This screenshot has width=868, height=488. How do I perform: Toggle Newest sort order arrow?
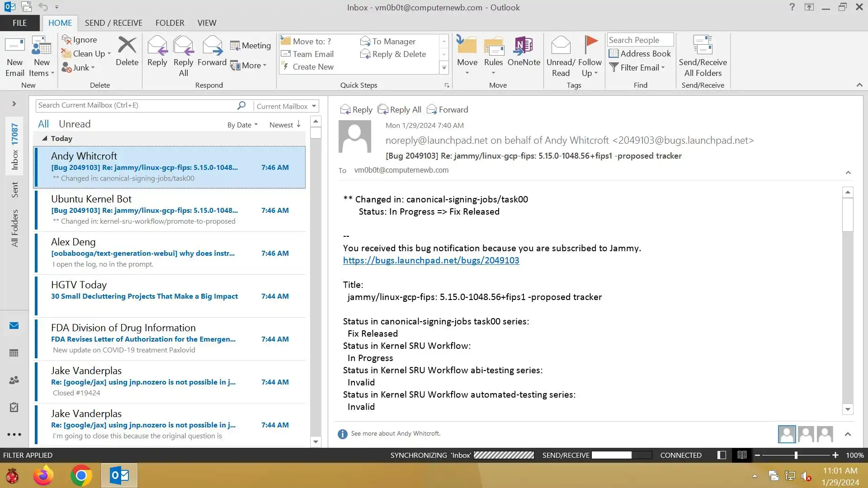(x=298, y=124)
